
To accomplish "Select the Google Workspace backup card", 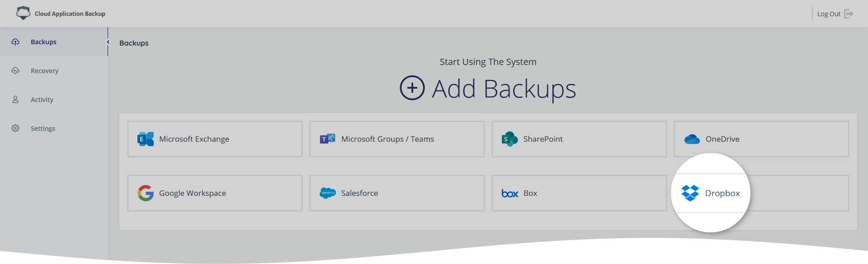I will 215,193.
